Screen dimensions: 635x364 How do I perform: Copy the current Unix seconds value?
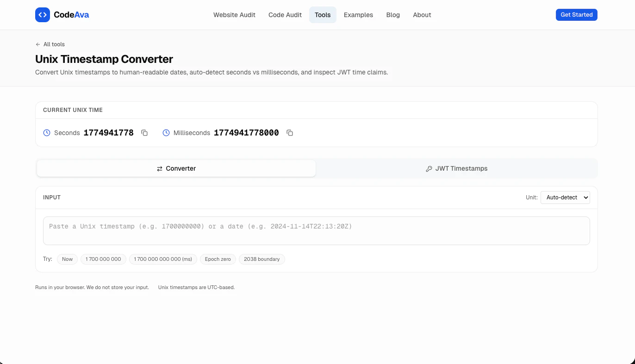pos(144,133)
